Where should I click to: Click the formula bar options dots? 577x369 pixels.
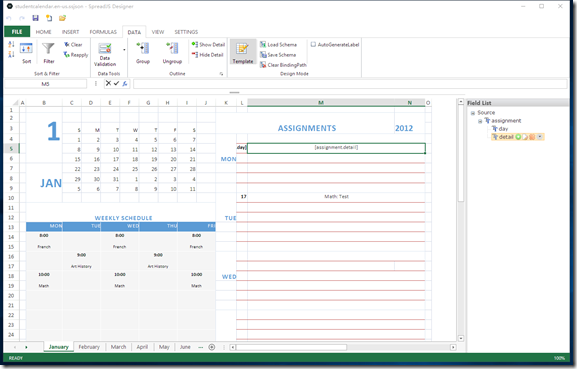[x=96, y=84]
